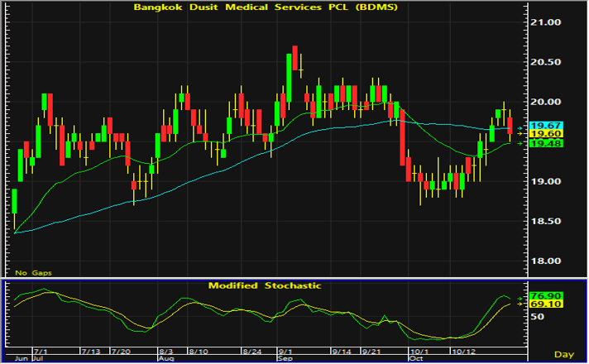Click the long red candle dropping to 19.20
The height and width of the screenshot is (364, 589).
click(x=402, y=137)
